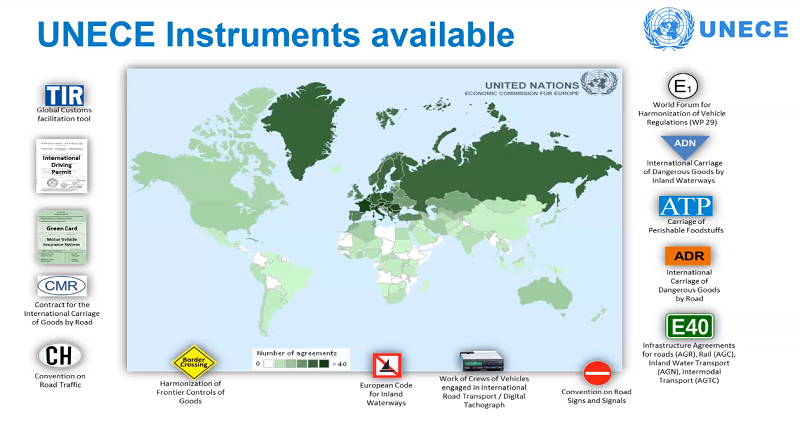800x448 pixels.
Task: Select the green E40 road sign
Action: pyautogui.click(x=689, y=327)
